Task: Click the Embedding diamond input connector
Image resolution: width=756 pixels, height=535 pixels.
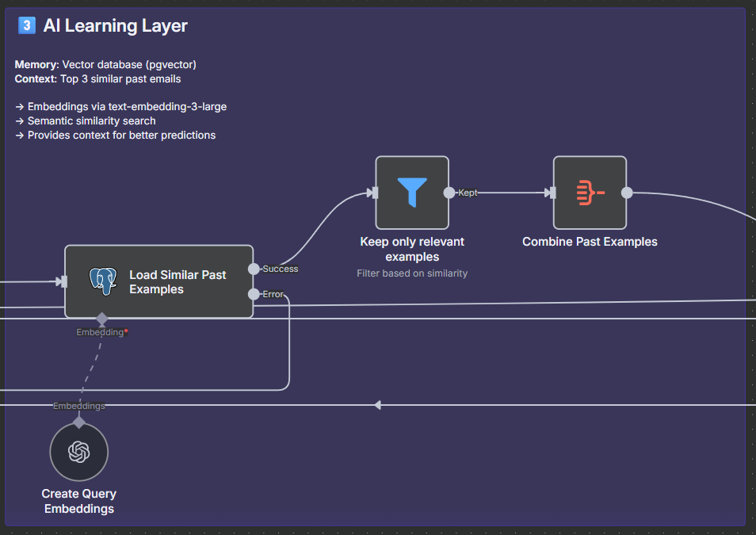Action: click(101, 319)
